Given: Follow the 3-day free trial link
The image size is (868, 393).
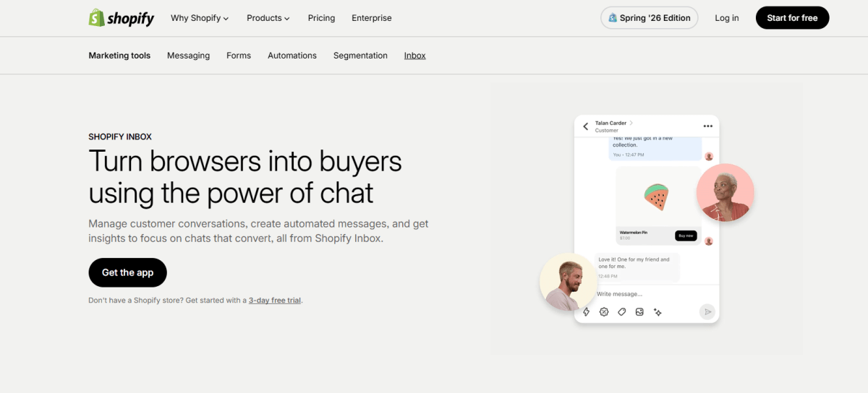Looking at the screenshot, I should click(x=275, y=301).
